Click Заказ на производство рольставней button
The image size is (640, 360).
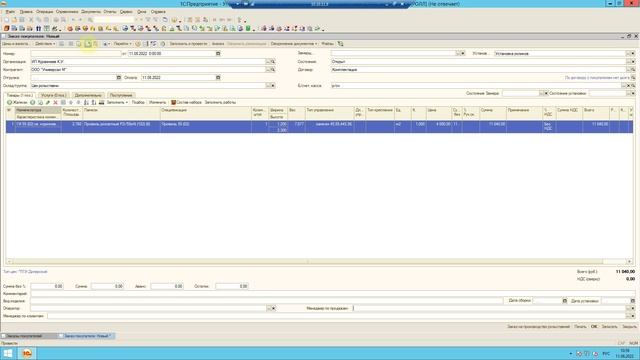[538, 327]
